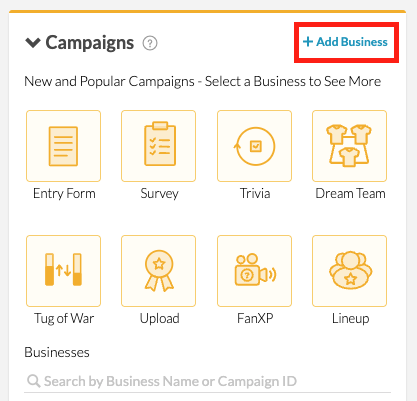Choose the Trivia campaign icon
The width and height of the screenshot is (417, 401).
point(254,146)
